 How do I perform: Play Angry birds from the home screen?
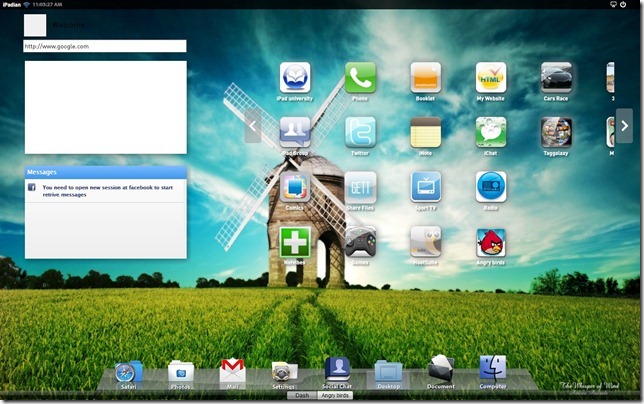pyautogui.click(x=491, y=242)
